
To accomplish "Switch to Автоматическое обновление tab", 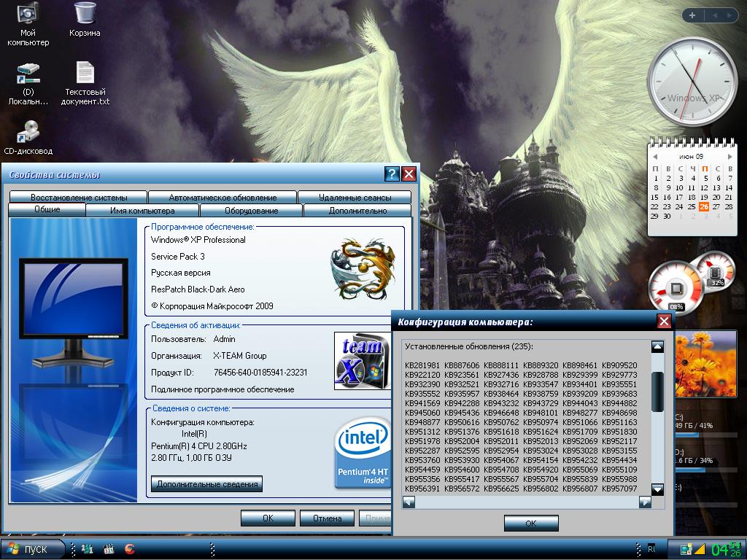I will coord(222,197).
